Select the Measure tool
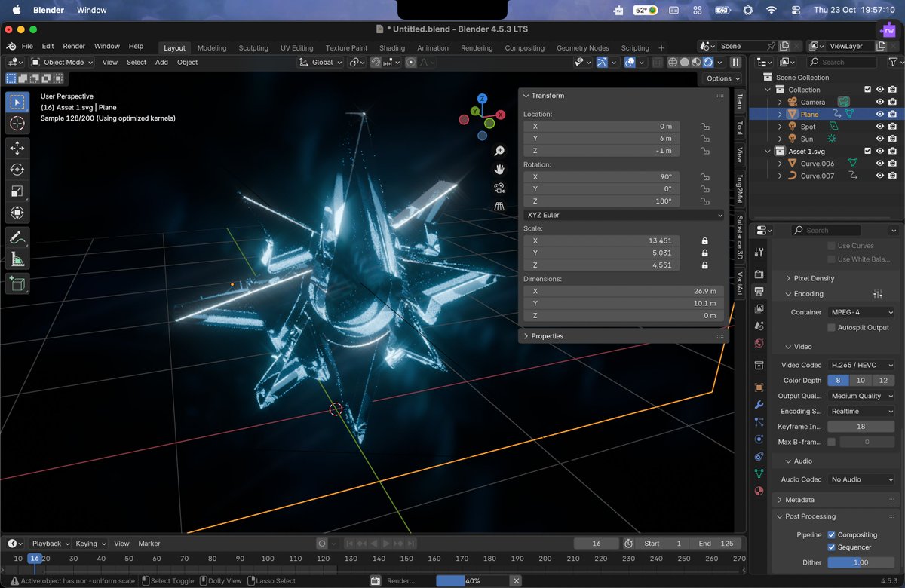Screen dimensions: 905x588 [17, 259]
